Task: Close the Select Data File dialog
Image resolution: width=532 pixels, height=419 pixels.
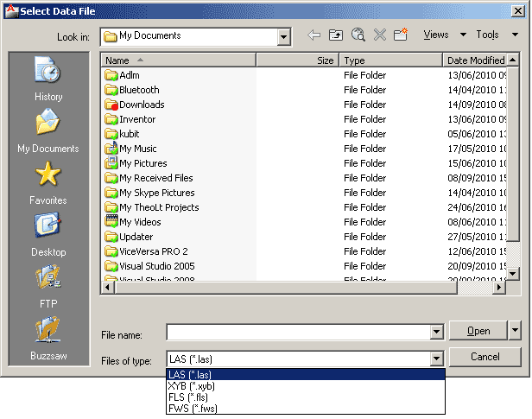Action: point(518,11)
